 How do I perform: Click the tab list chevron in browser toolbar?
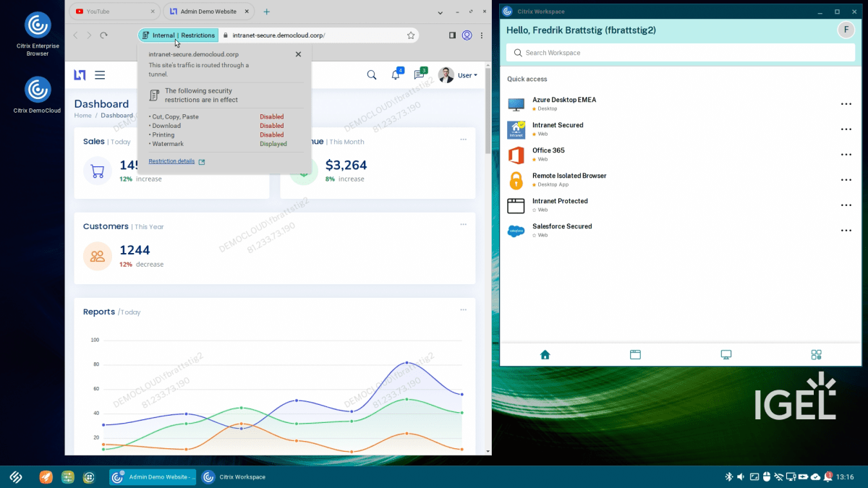tap(439, 12)
